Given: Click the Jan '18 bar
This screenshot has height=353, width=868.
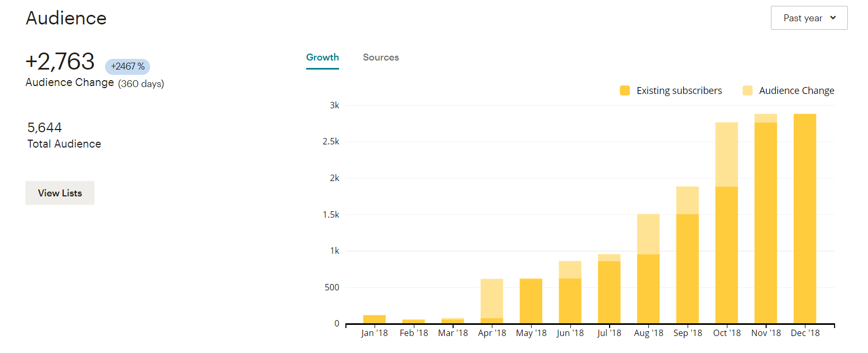Looking at the screenshot, I should (x=374, y=319).
